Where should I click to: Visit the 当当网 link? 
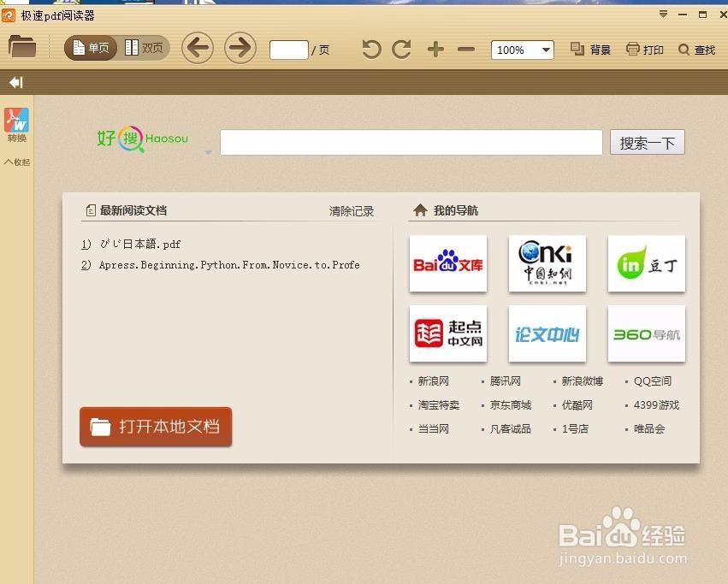click(433, 429)
